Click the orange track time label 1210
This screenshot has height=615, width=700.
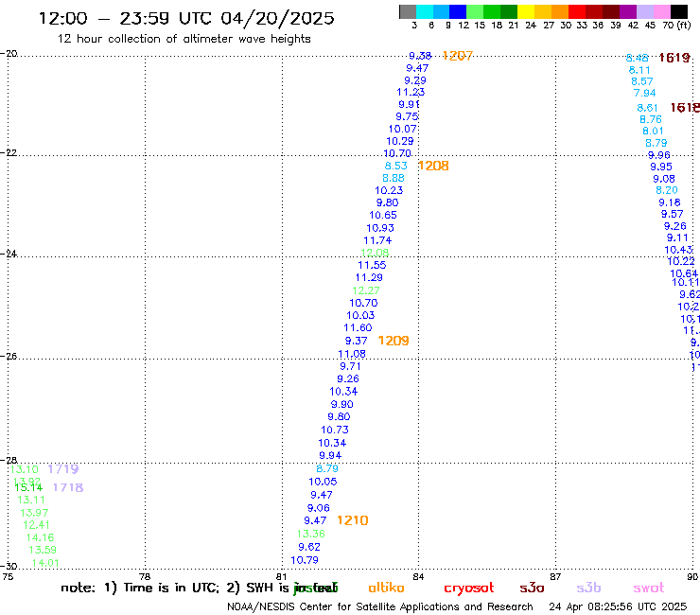tap(353, 520)
